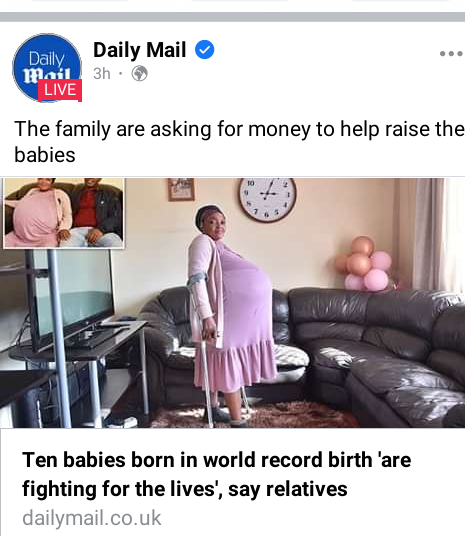Open the Daily Mail profile picture
This screenshot has height=536, width=465.
pos(47,68)
